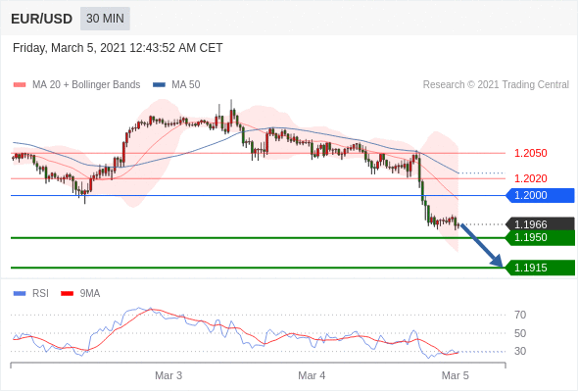The height and width of the screenshot is (392, 578).
Task: Click the green 1.1915 target tag
Action: coord(540,268)
